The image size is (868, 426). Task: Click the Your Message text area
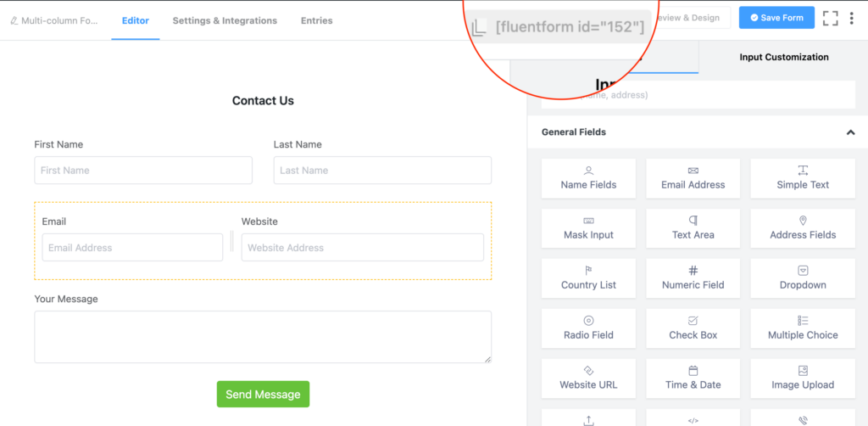pos(263,337)
